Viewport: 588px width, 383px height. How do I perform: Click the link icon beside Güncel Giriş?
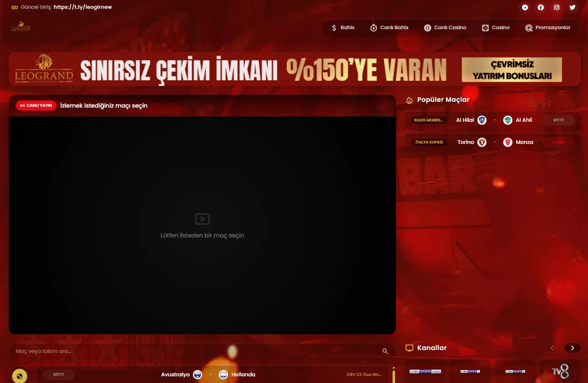click(15, 7)
